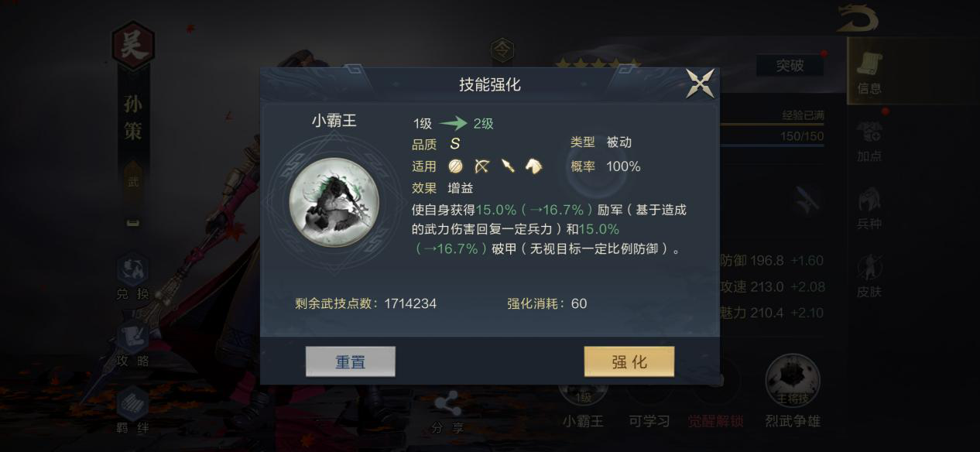Screen dimensions: 980x452
Task: Click the 突破 breakthrough button
Action: tap(790, 66)
